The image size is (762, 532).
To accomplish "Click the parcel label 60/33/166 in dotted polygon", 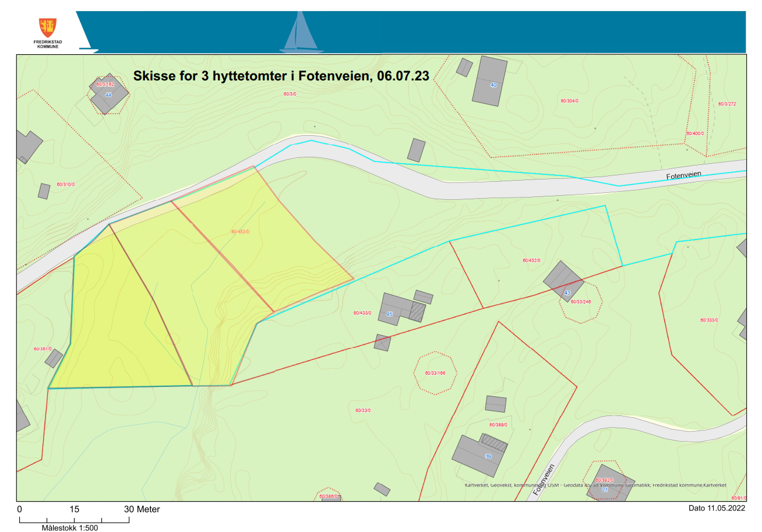I will pos(435,373).
